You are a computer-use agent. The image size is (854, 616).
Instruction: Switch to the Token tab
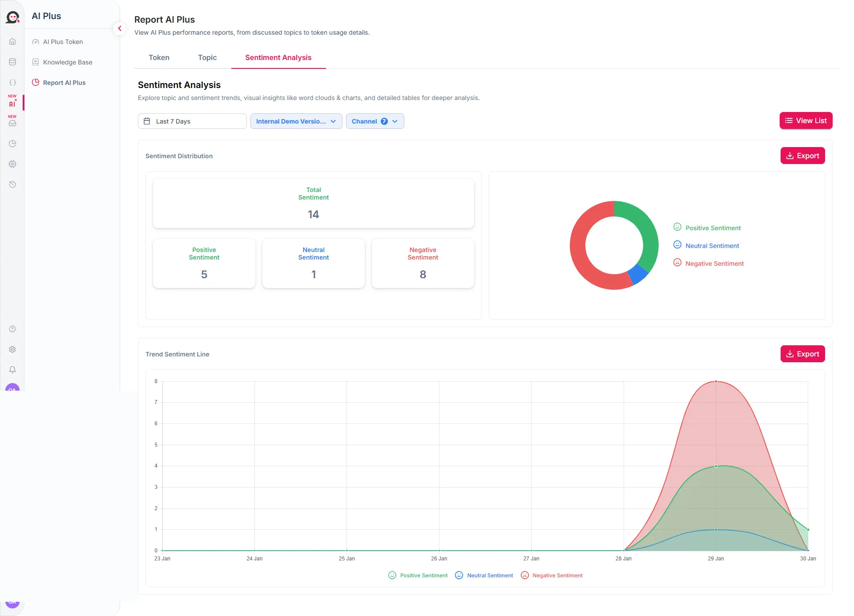point(159,57)
